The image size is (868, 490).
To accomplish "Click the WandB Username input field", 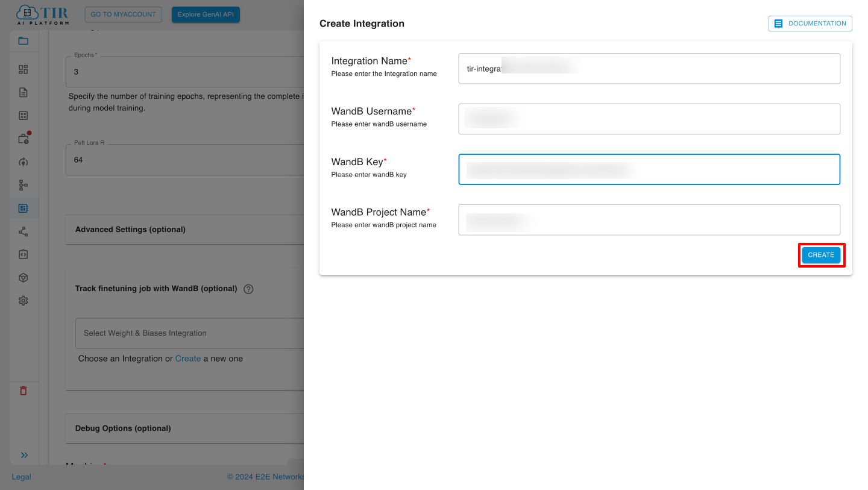I will click(x=649, y=119).
